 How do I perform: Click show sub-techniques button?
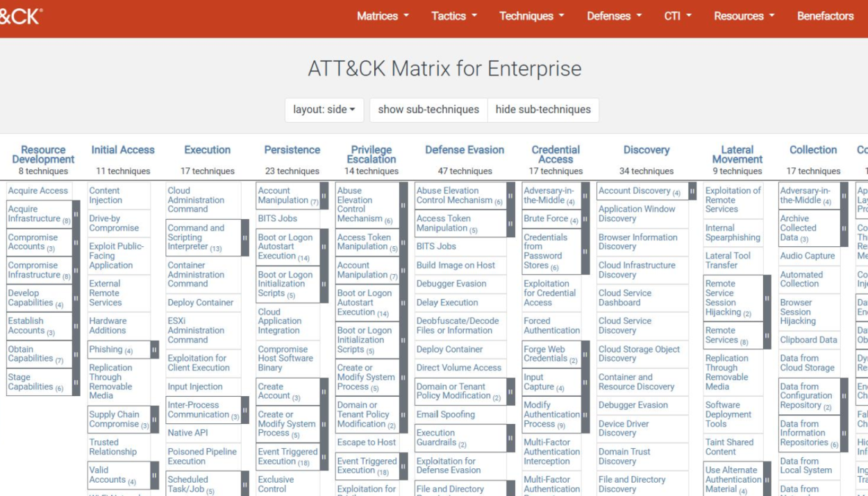point(428,110)
